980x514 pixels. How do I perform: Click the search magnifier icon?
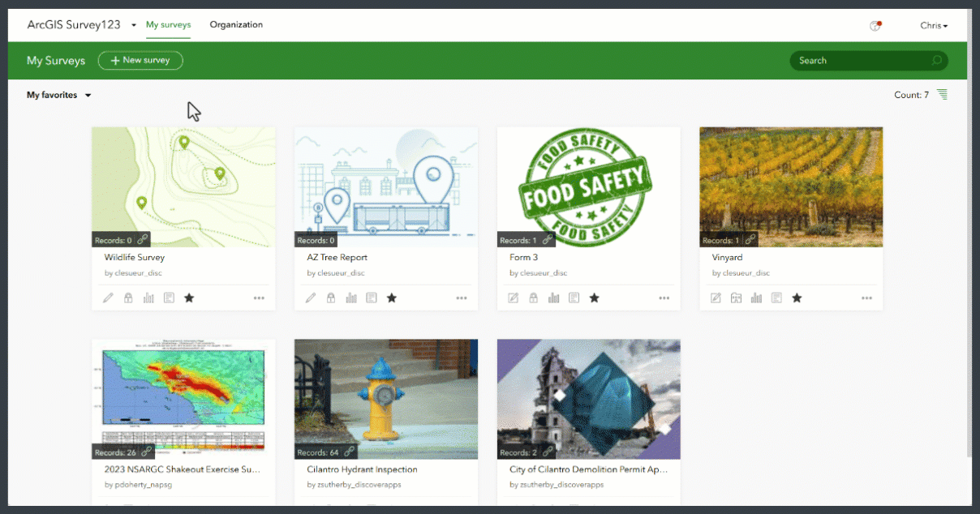(937, 60)
